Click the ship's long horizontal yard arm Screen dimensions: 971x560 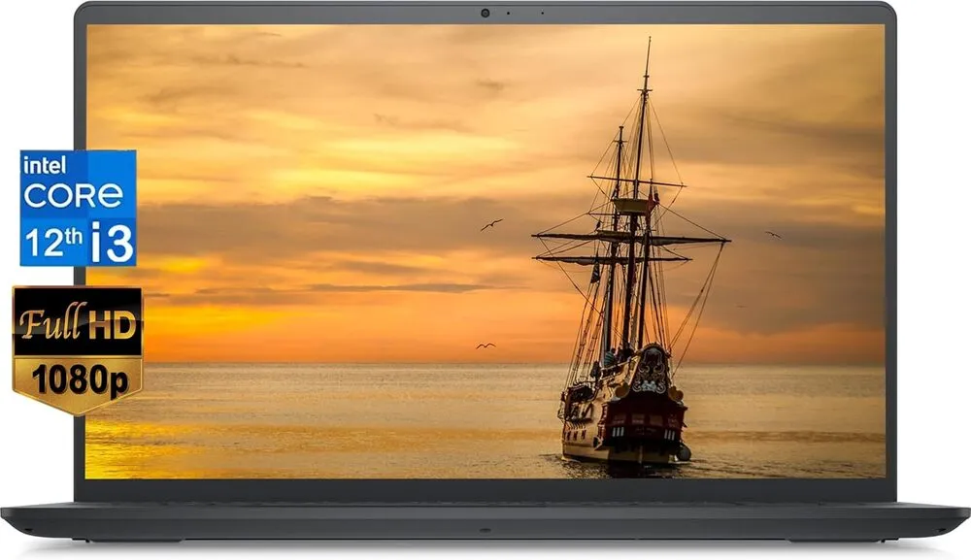[631, 238]
